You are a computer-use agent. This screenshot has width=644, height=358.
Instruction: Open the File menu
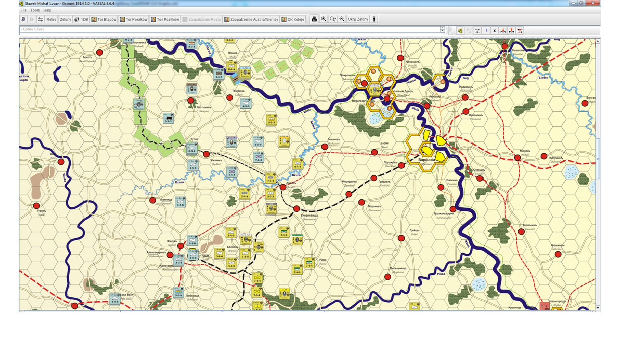pos(23,10)
